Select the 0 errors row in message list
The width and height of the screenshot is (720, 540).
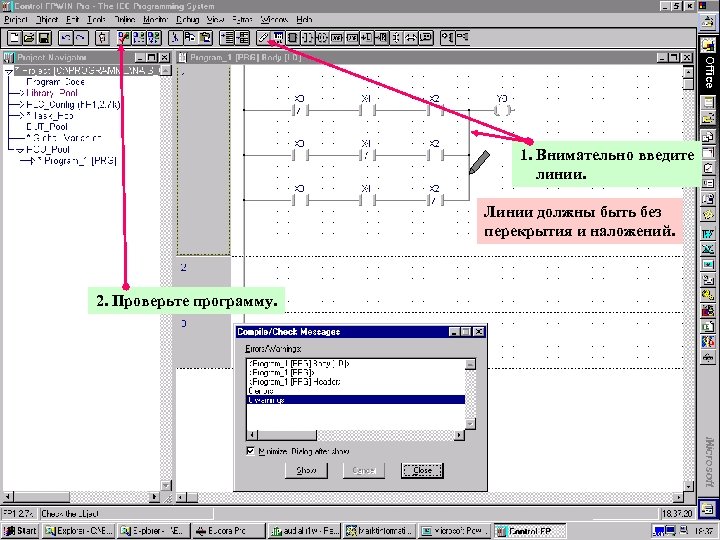pos(356,391)
